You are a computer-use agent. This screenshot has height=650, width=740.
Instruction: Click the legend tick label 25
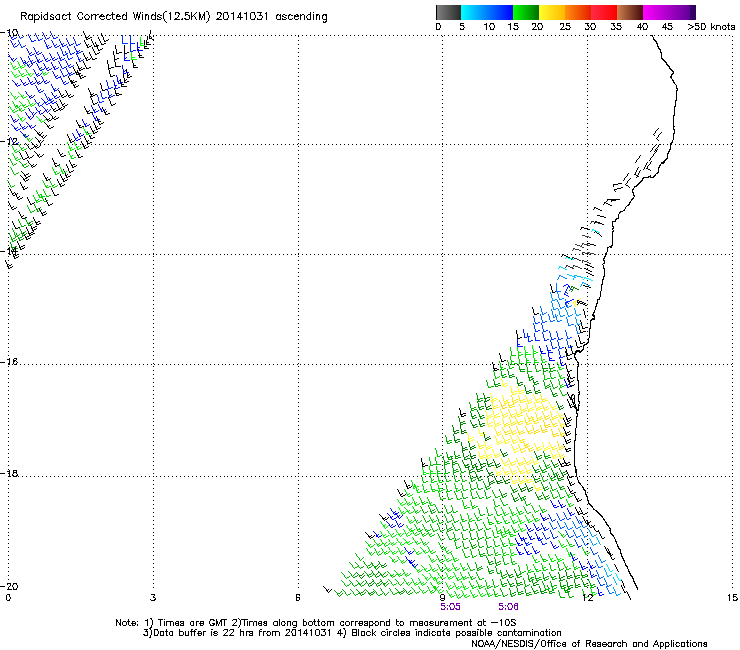565,27
